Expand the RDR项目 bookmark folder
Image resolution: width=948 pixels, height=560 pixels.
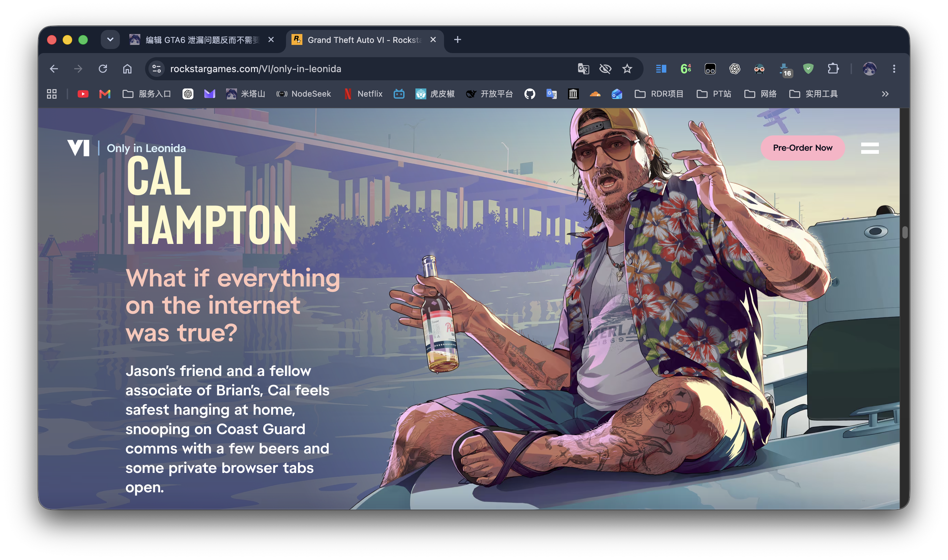[x=659, y=94]
